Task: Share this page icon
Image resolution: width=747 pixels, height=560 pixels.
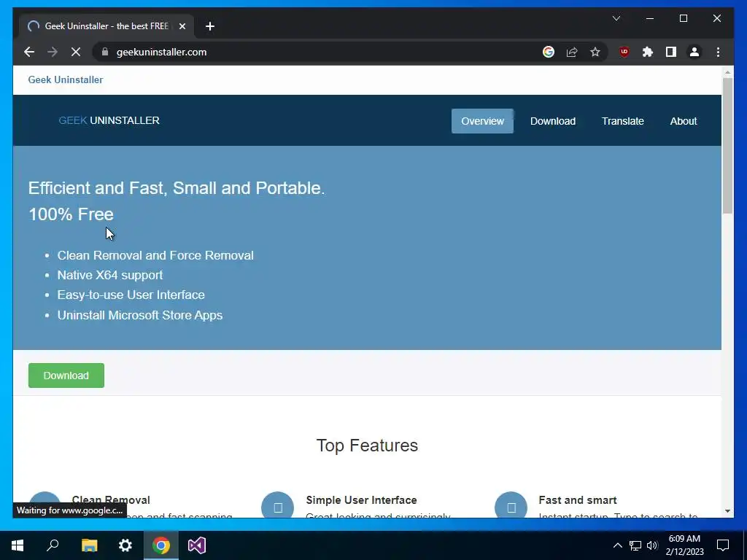Action: [572, 52]
